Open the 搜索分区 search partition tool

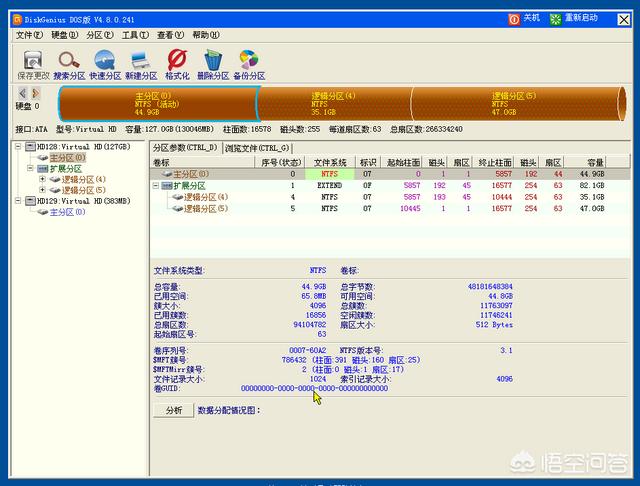[x=69, y=60]
